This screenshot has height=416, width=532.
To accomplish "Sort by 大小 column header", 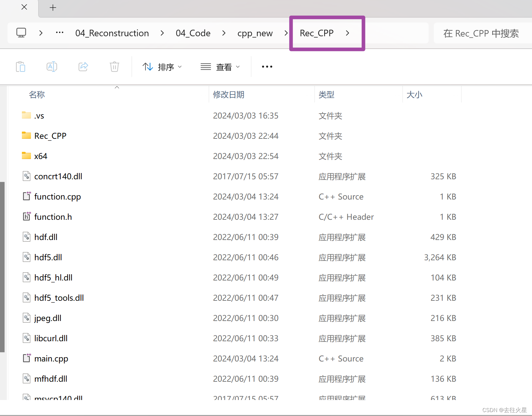I will [x=415, y=95].
